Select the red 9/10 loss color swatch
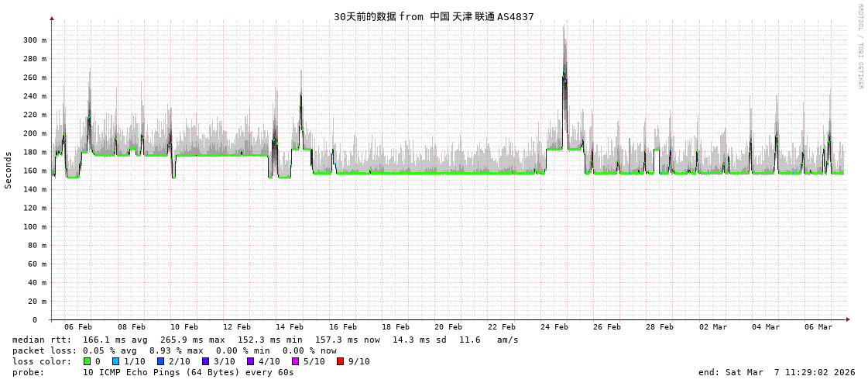The width and height of the screenshot is (868, 383). click(x=340, y=361)
